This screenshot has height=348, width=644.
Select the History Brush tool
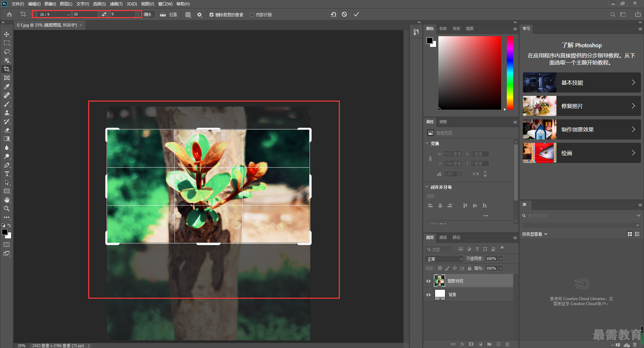7,121
